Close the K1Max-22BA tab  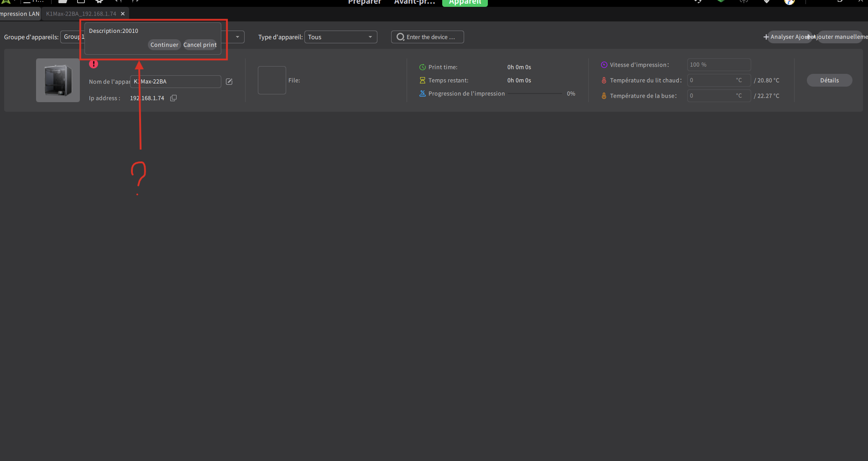(123, 14)
